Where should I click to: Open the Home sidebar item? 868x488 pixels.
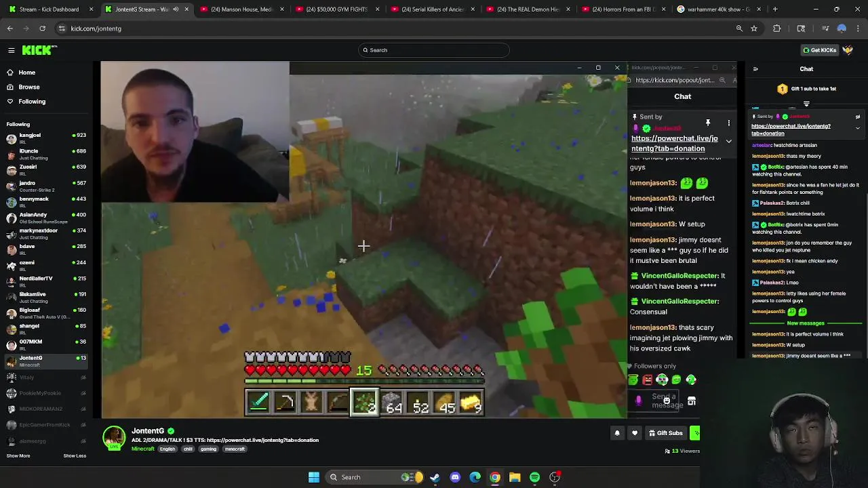(27, 73)
